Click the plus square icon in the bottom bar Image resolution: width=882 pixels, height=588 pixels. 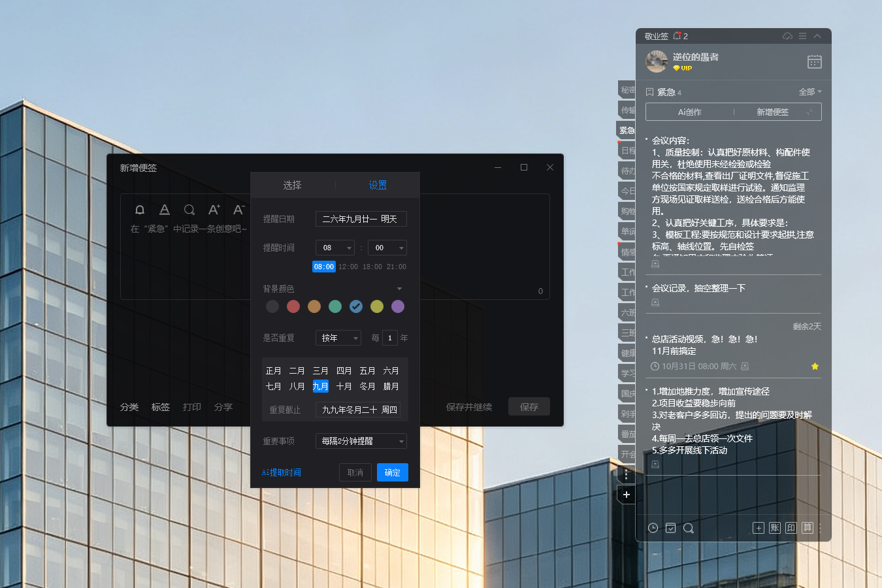click(759, 528)
